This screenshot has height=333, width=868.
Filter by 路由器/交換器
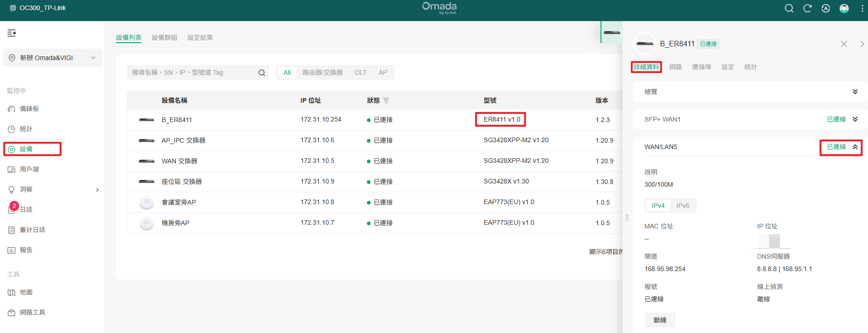(322, 72)
